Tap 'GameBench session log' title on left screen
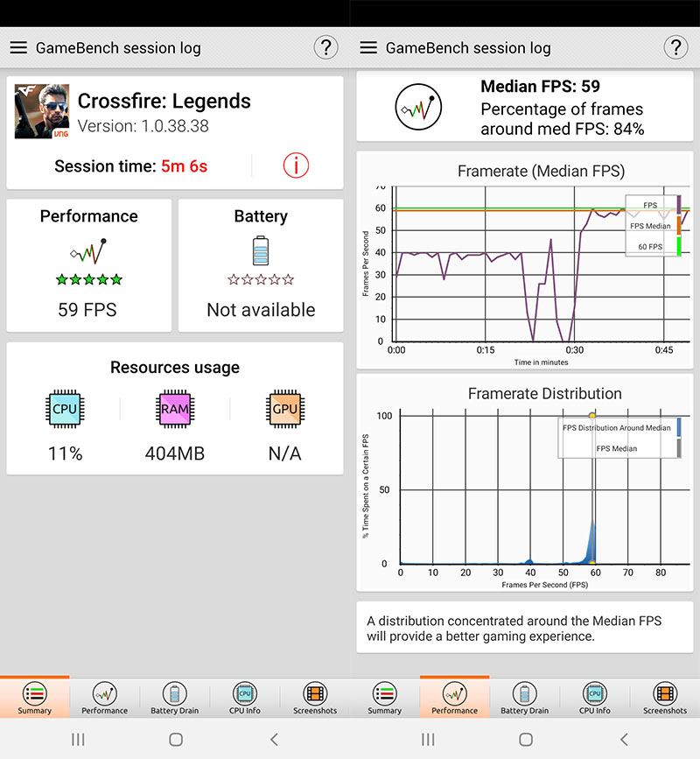This screenshot has height=759, width=700. click(118, 48)
